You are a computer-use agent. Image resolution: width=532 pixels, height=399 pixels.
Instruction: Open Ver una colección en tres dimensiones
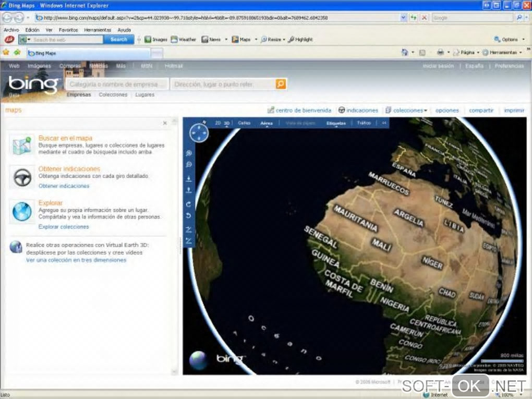click(76, 260)
